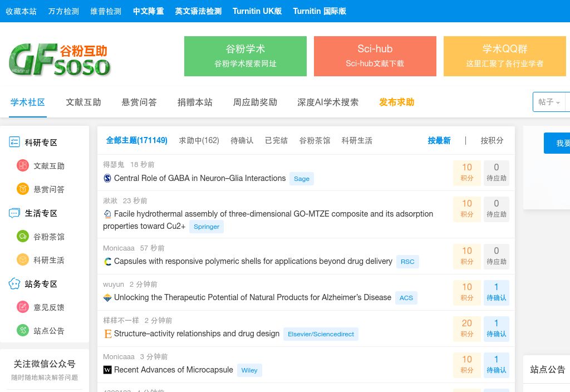Click the Springer publisher tag
Screen dimensions: 570x392
[207, 227]
